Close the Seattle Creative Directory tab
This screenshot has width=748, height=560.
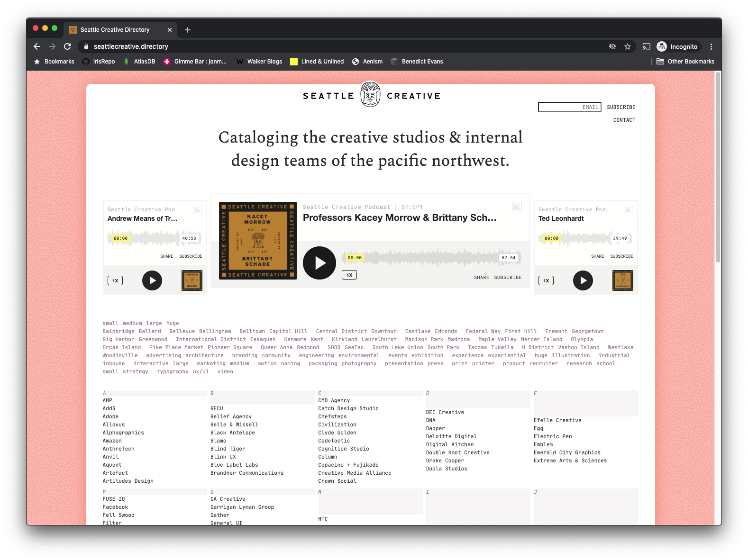[x=170, y=30]
